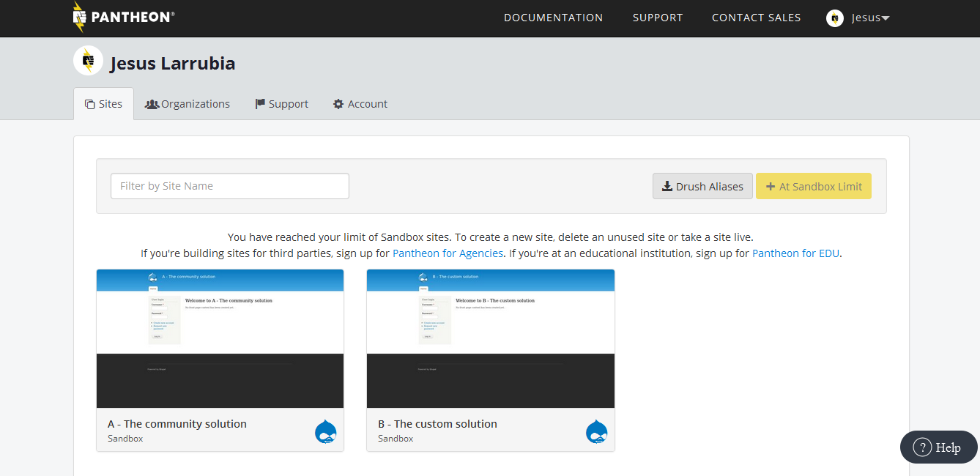
Task: Switch to the Sites tab
Action: pos(103,104)
